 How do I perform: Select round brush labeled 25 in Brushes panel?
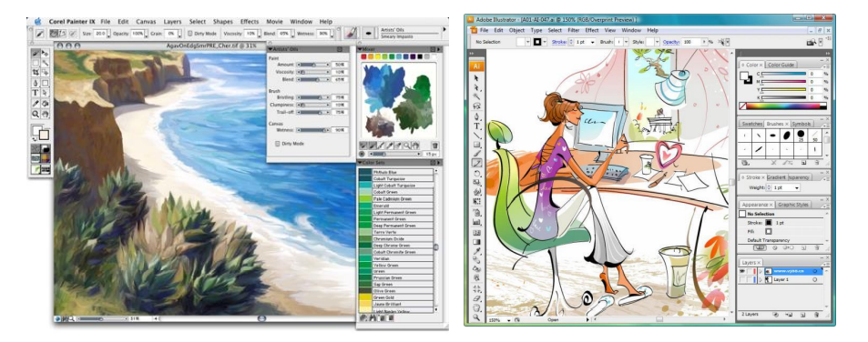(801, 135)
